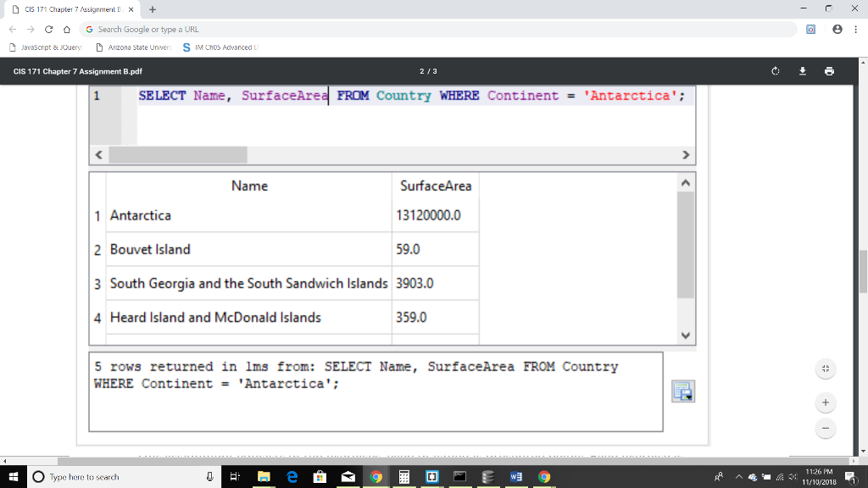Image resolution: width=868 pixels, height=488 pixels.
Task: Download the PDF file
Action: coord(802,71)
